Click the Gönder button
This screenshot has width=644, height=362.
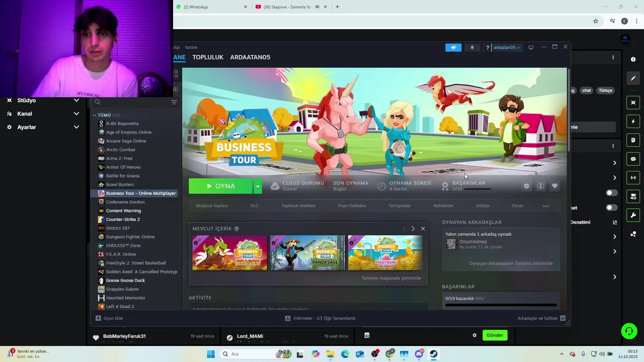point(495,335)
